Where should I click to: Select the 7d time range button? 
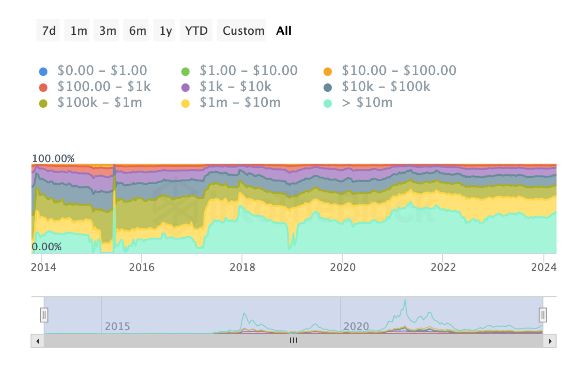[48, 30]
